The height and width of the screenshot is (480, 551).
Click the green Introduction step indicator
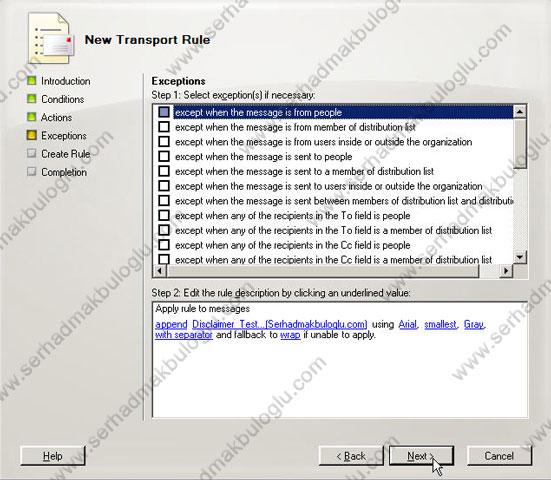(32, 80)
